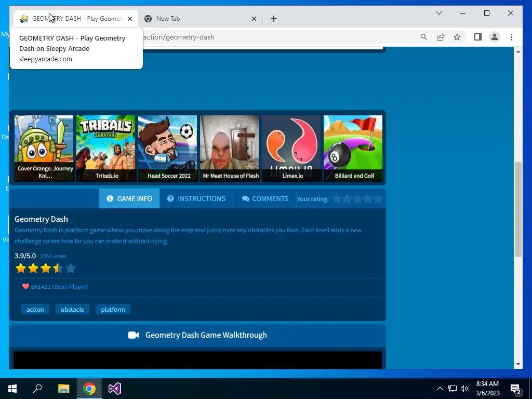Viewport: 532px width, 399px height.
Task: Rate the game one star
Action: [x=337, y=199]
